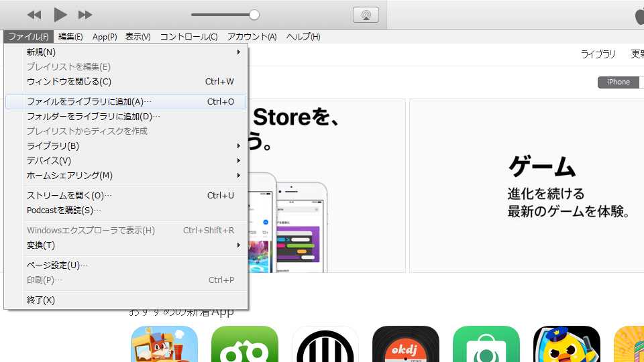The image size is (644, 362).
Task: Open the コントロール(C) menu
Action: (189, 36)
